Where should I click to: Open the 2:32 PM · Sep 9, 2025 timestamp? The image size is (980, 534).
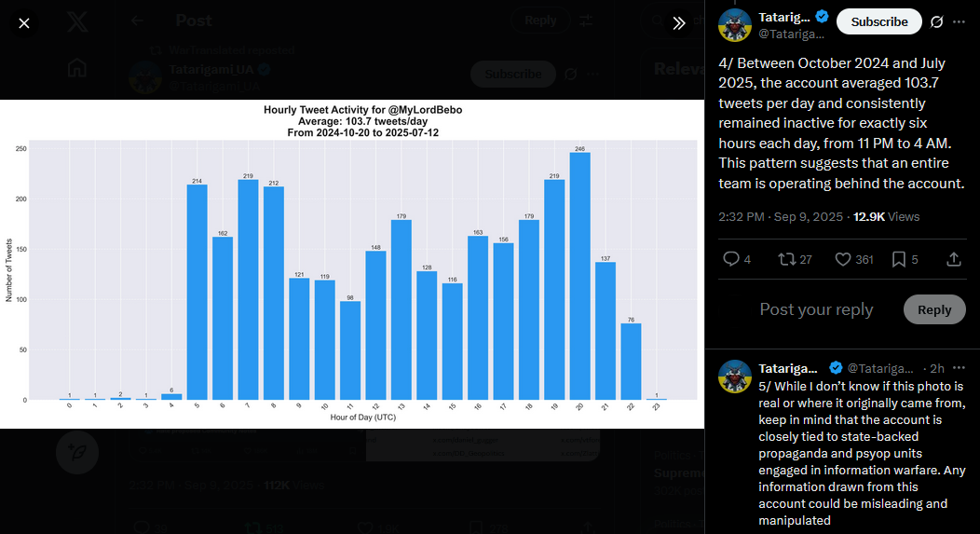(781, 217)
